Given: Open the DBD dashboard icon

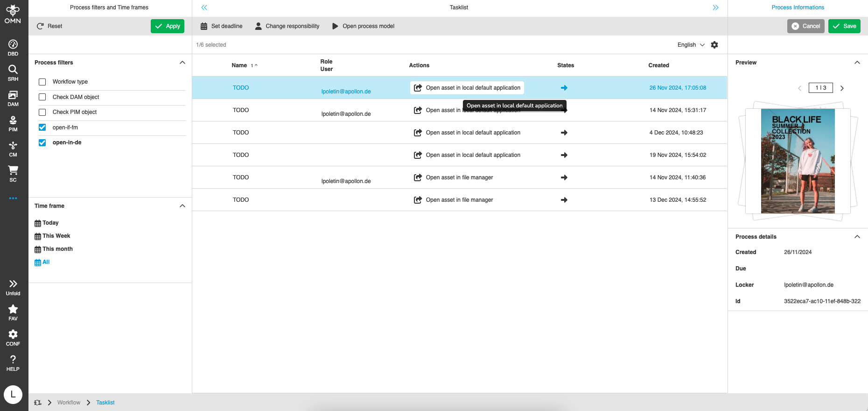Looking at the screenshot, I should (x=13, y=48).
